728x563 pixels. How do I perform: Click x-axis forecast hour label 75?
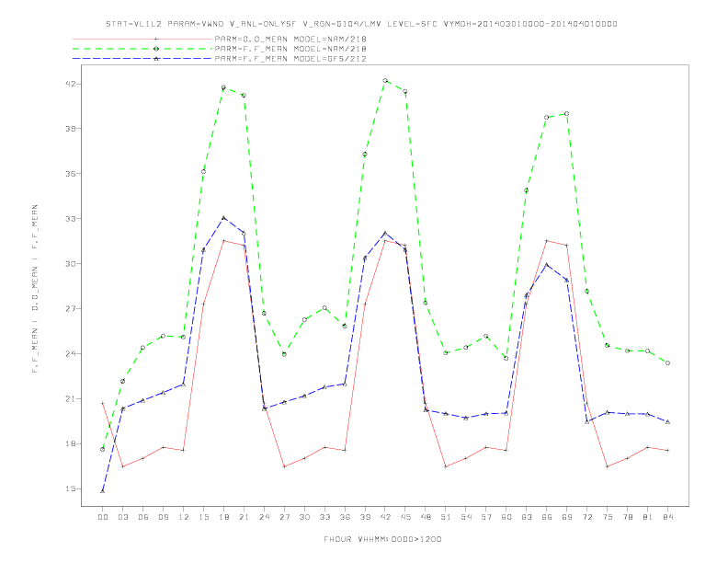[x=608, y=517]
